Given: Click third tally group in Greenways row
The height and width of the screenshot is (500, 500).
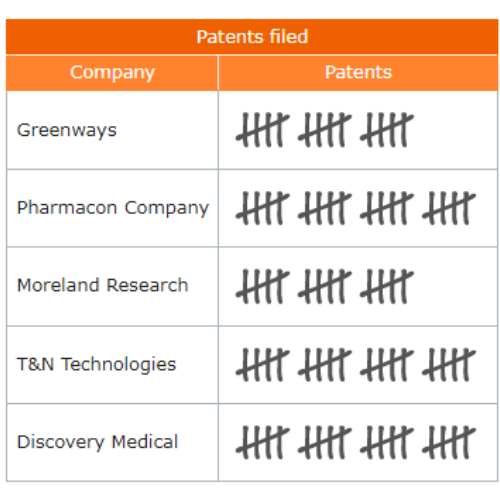Looking at the screenshot, I should [x=387, y=130].
